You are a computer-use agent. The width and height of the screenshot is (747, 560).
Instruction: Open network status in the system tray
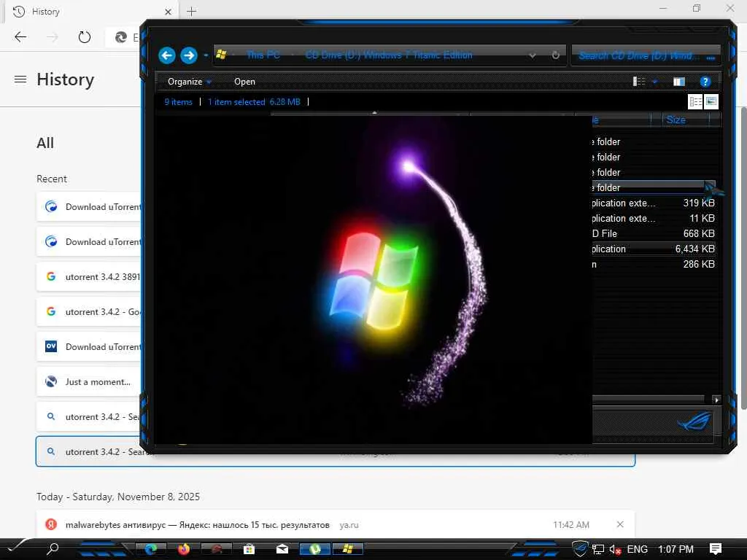[597, 550]
